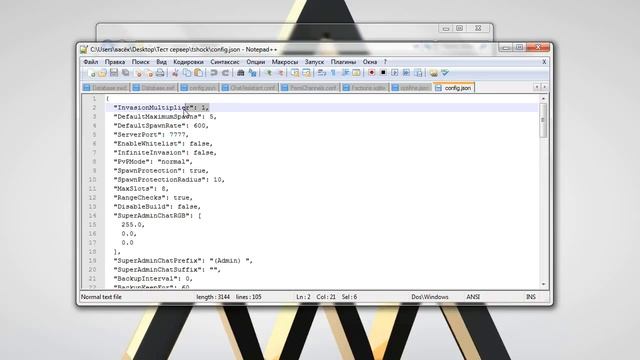Toggle show all characters pilcrow icon
The height and width of the screenshot is (360, 640).
pos(333,73)
